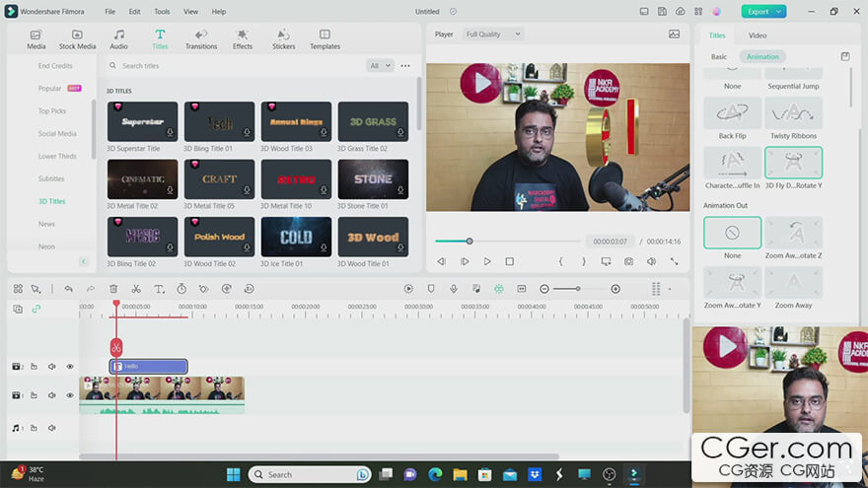Zoom in the timeline with plus button
Viewport: 868px width, 488px height.
pyautogui.click(x=615, y=289)
